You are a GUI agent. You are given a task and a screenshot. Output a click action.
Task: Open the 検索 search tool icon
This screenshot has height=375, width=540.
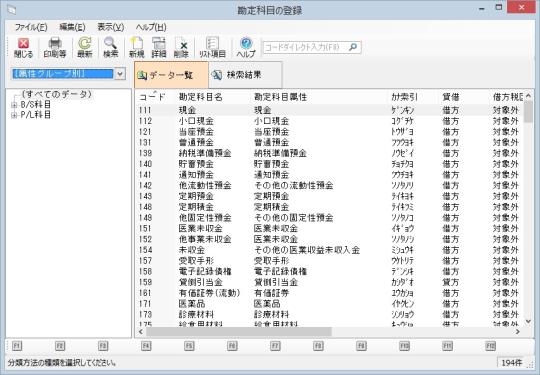click(111, 48)
